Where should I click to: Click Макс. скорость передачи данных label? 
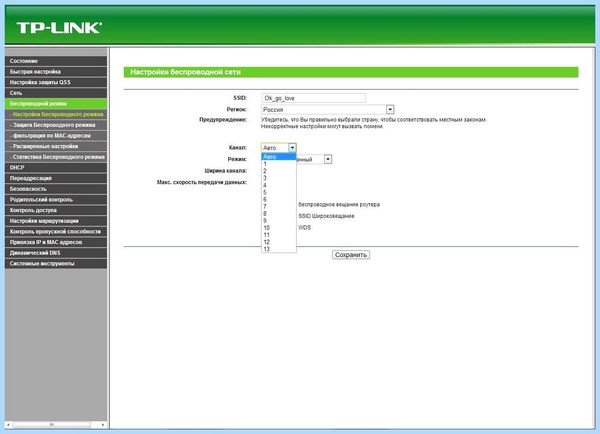(202, 183)
